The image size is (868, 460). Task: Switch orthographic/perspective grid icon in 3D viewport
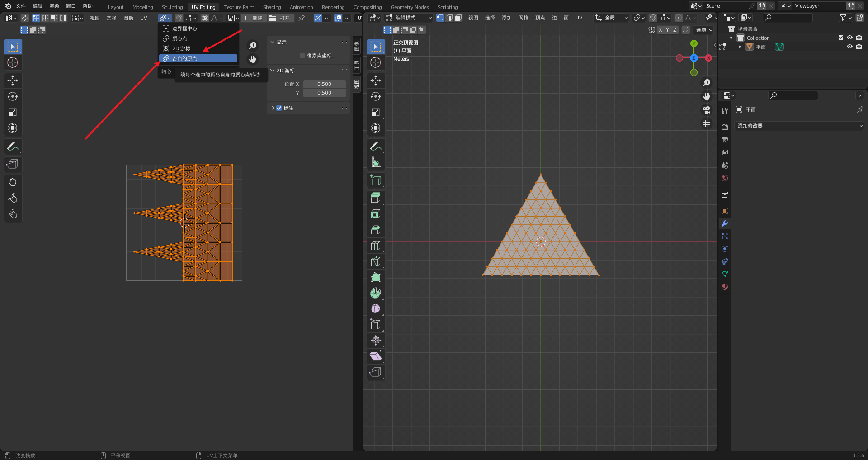tap(707, 123)
